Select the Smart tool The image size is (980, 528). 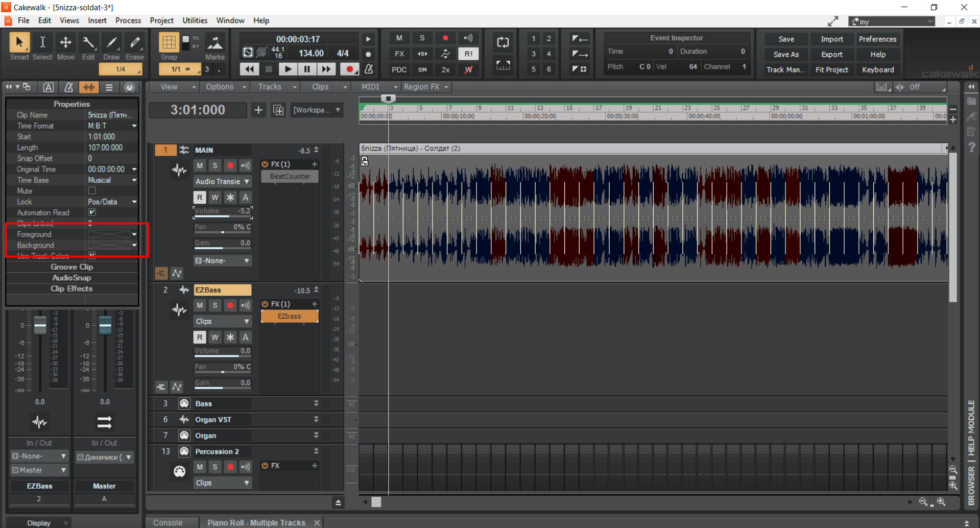19,46
